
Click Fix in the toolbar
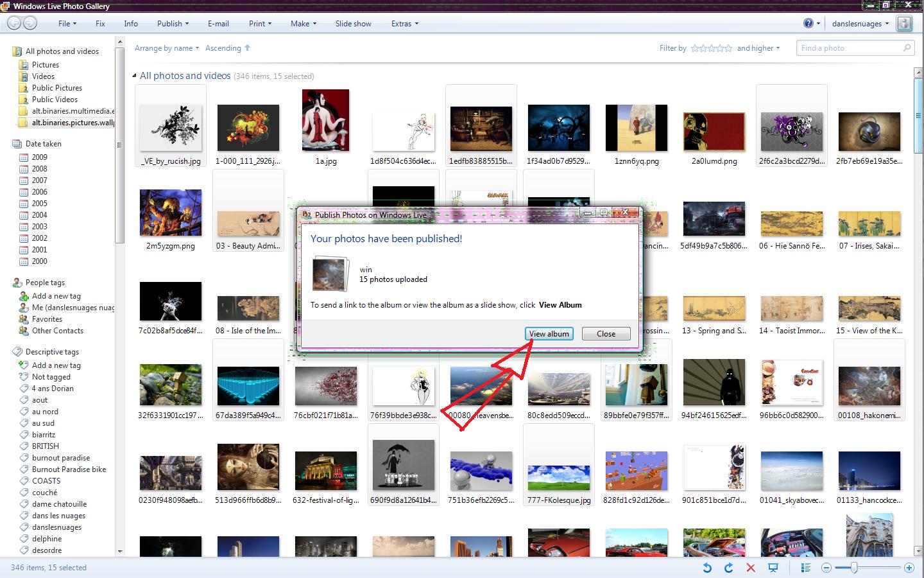[100, 24]
